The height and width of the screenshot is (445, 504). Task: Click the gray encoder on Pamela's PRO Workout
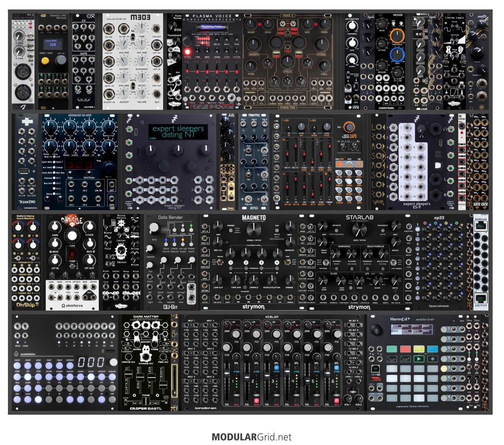(x=61, y=61)
